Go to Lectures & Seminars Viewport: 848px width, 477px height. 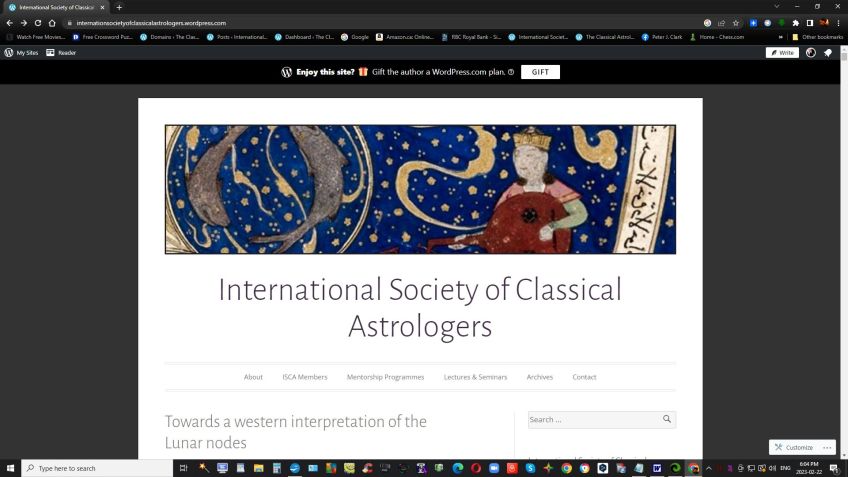475,377
